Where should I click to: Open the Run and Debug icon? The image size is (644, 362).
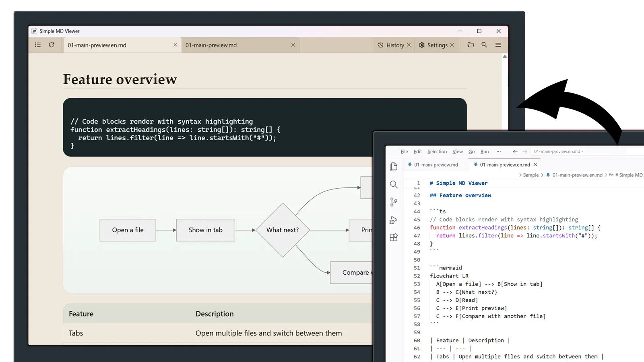pyautogui.click(x=394, y=220)
